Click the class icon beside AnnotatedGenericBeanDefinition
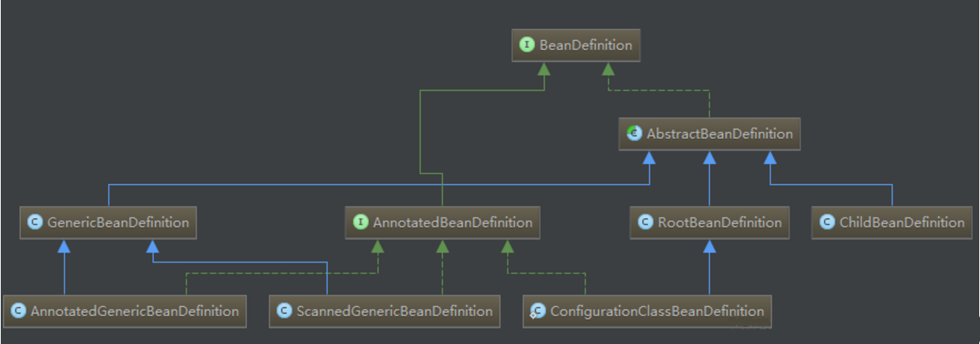This screenshot has width=980, height=344. [x=18, y=311]
